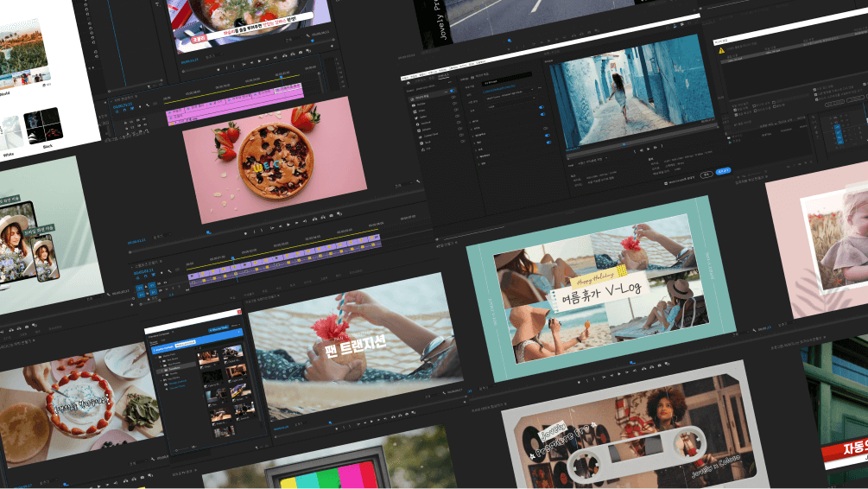The image size is (868, 489).
Task: Select the Facebook icon in export destinations
Action: click(417, 124)
